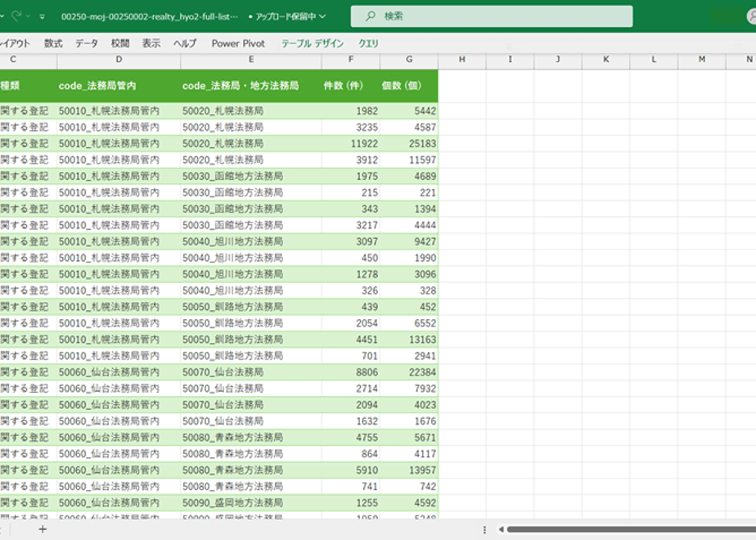
Task: Click 50080_青森地方法務局 cell in row with 4755
Action: (251, 438)
